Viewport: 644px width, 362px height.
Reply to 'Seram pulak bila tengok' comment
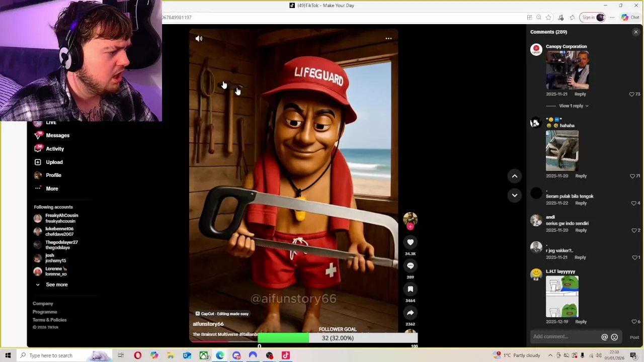pos(581,203)
